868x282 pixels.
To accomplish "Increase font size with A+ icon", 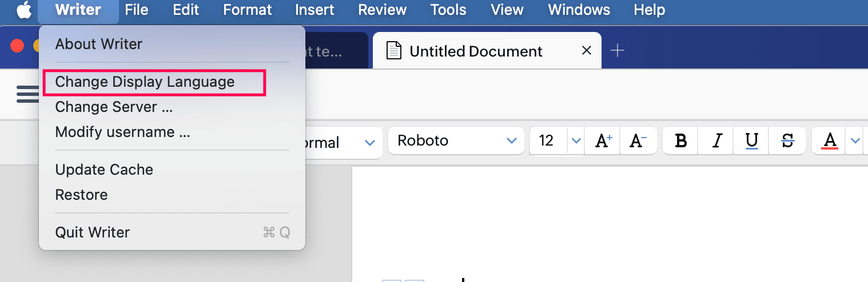I will pos(604,141).
